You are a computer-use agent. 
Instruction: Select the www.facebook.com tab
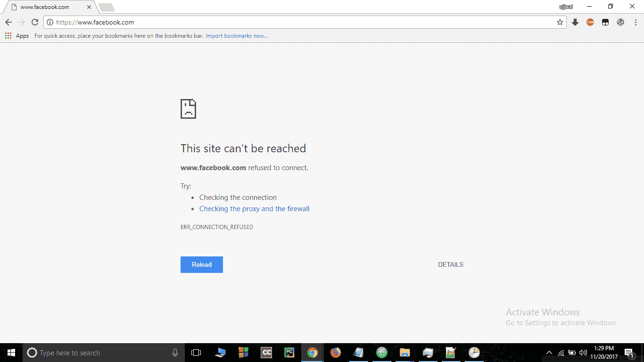(x=50, y=7)
